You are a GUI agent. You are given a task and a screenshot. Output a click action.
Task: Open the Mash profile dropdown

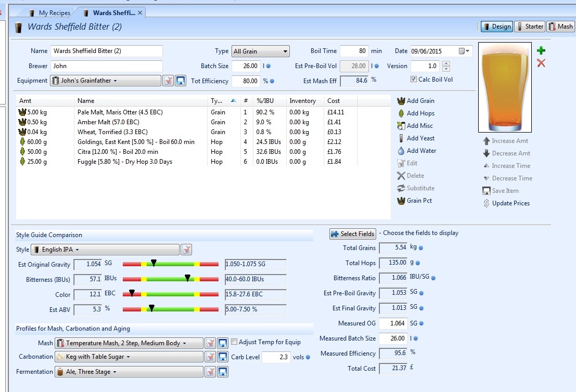(129, 343)
